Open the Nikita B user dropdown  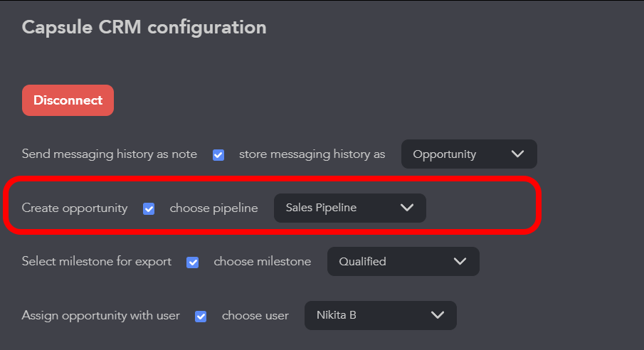pos(380,315)
